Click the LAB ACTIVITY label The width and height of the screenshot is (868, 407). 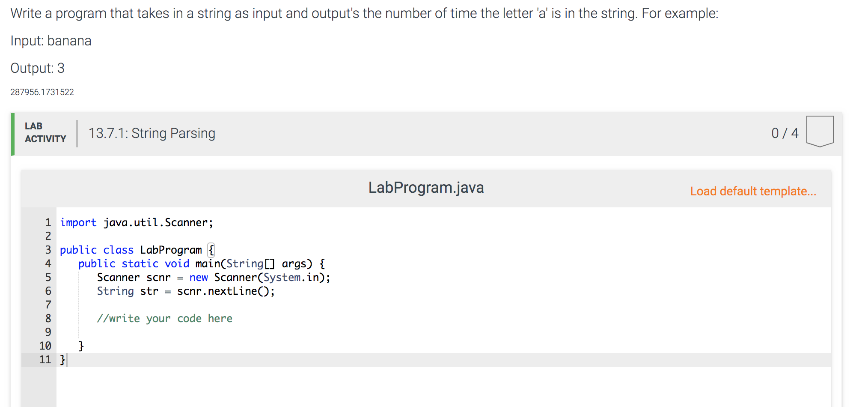click(x=45, y=132)
